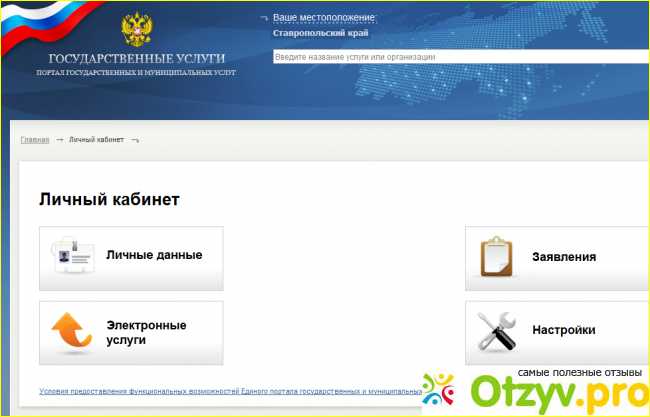This screenshot has height=417, width=650.
Task: Go to Главная via the breadcrumb
Action: 34,139
